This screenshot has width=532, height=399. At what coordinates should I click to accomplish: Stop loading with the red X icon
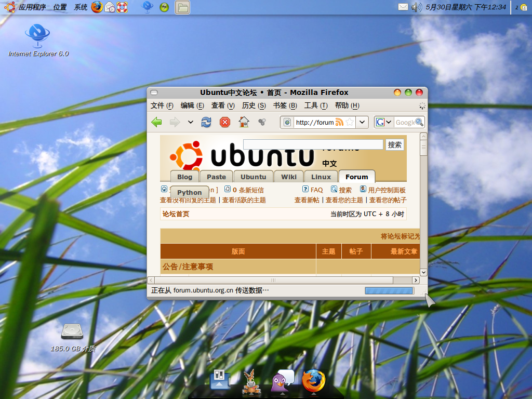coord(225,122)
